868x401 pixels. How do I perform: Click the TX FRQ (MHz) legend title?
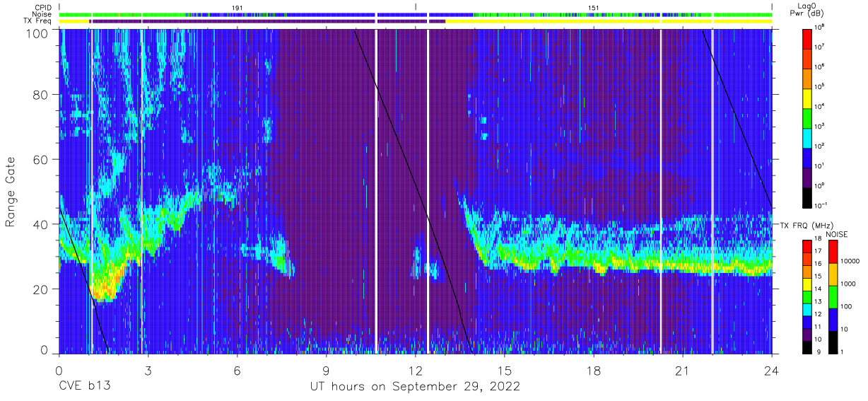[x=806, y=225]
